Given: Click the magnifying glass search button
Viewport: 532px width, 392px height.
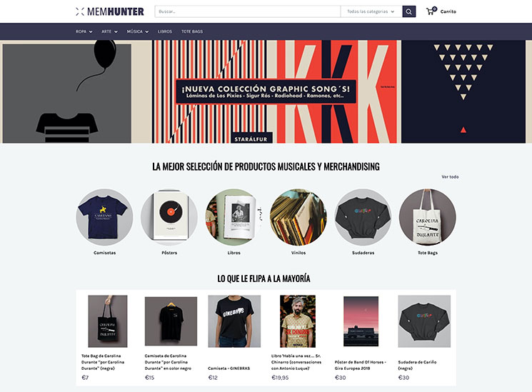Looking at the screenshot, I should [409, 11].
